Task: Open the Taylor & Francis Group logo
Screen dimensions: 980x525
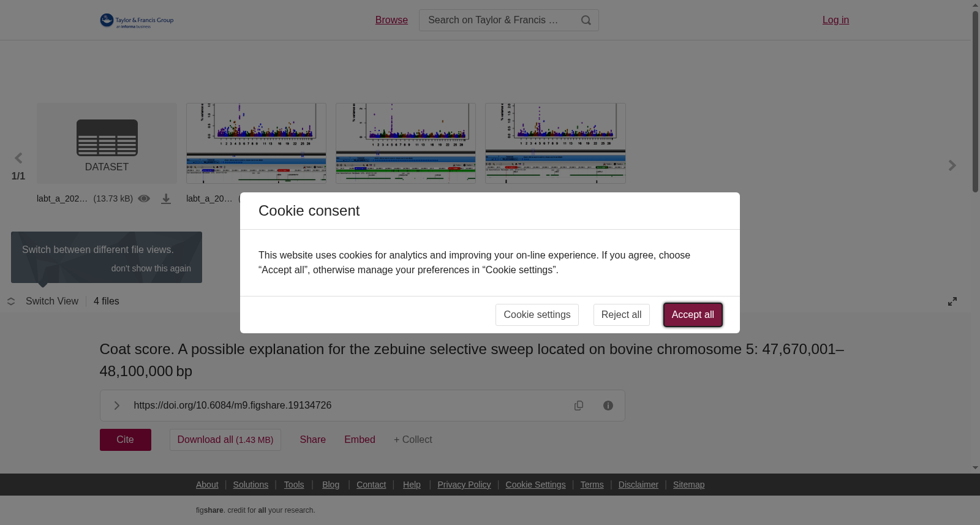Action: 137,21
